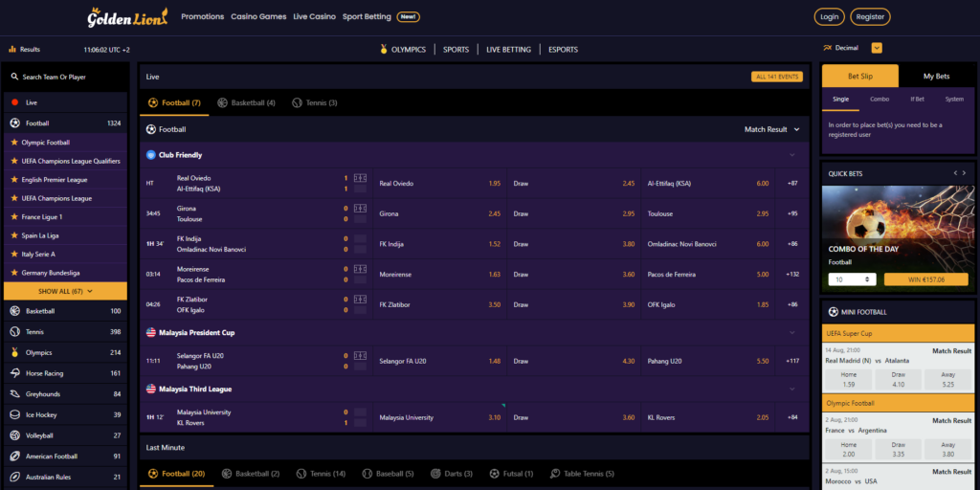Collapse the Club Friendly section chevron

tap(791, 155)
